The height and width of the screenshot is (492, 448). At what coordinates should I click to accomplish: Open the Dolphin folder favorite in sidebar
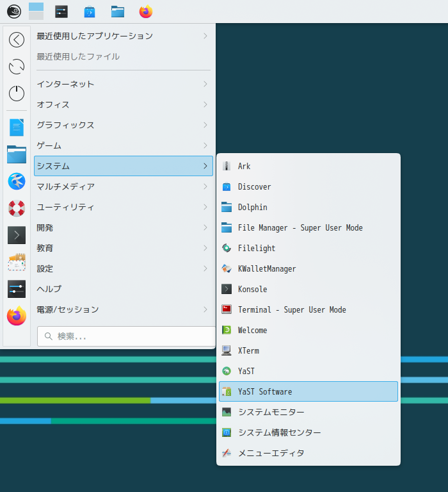17,154
